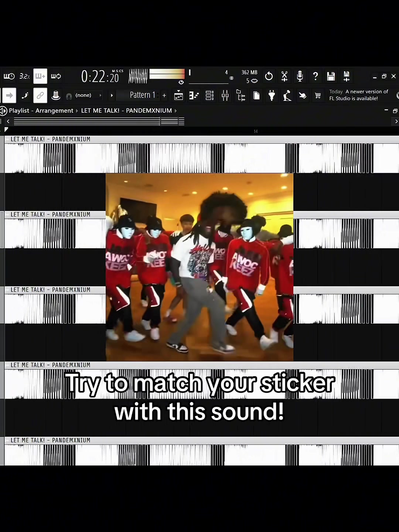Expand arrow after LET ME TALK! breadcrumb
This screenshot has height=532, width=399.
coord(175,110)
